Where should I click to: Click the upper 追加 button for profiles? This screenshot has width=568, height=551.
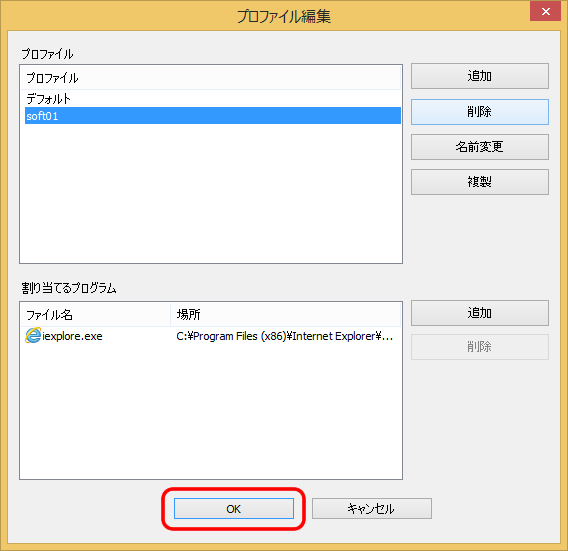pyautogui.click(x=480, y=76)
